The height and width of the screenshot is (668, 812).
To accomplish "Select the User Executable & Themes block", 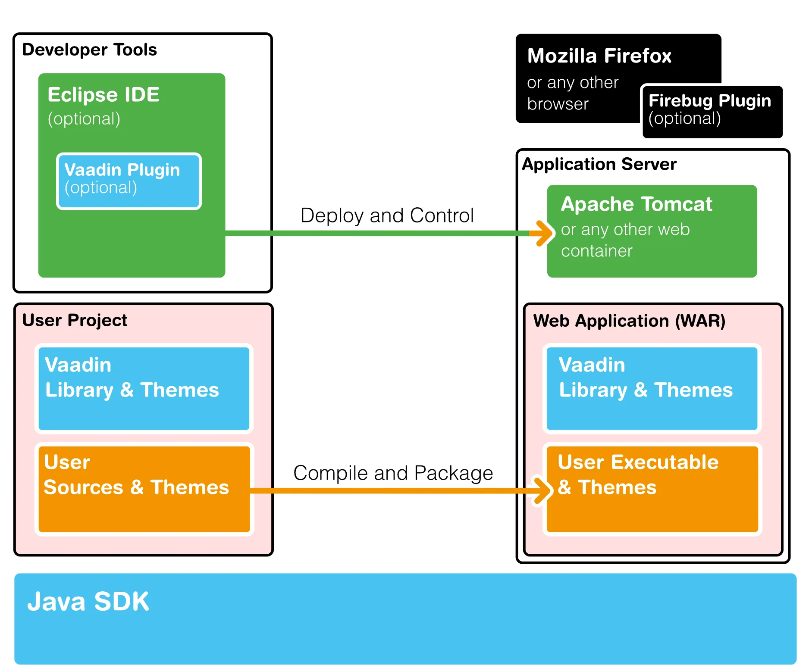I will coord(652,489).
